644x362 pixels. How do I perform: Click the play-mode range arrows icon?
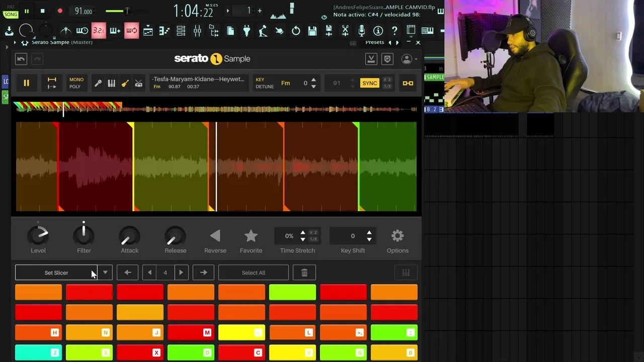pyautogui.click(x=52, y=83)
